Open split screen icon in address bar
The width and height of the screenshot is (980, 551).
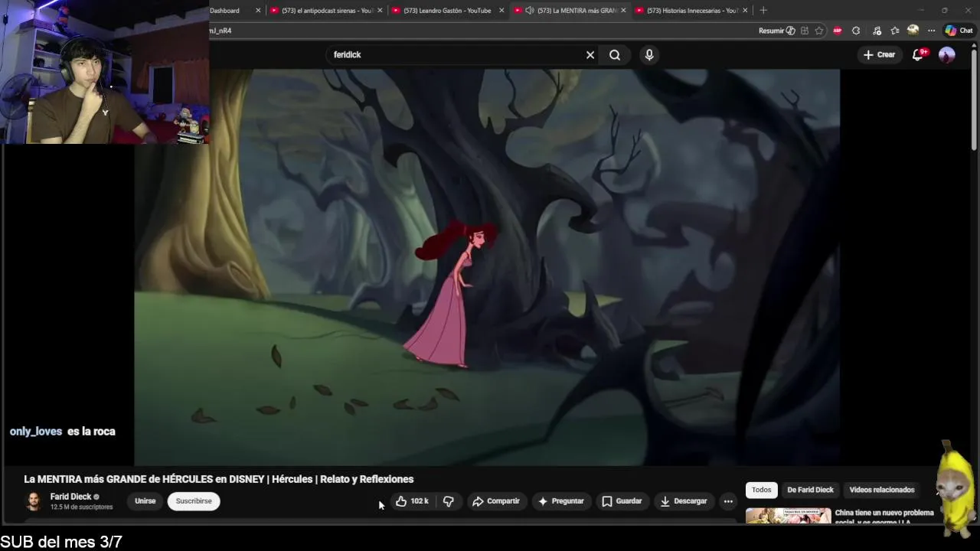pos(805,31)
